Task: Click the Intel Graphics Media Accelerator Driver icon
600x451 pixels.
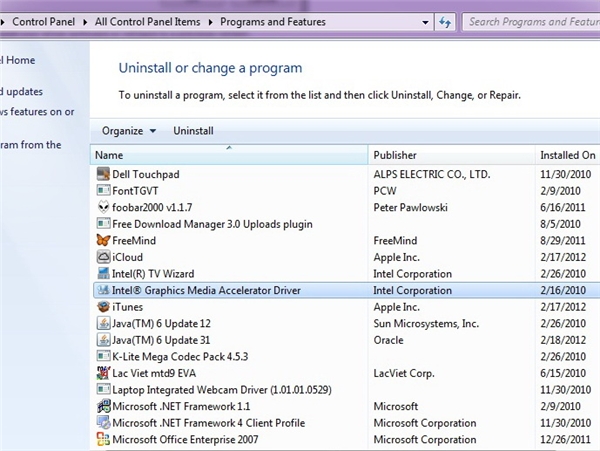Action: point(103,290)
